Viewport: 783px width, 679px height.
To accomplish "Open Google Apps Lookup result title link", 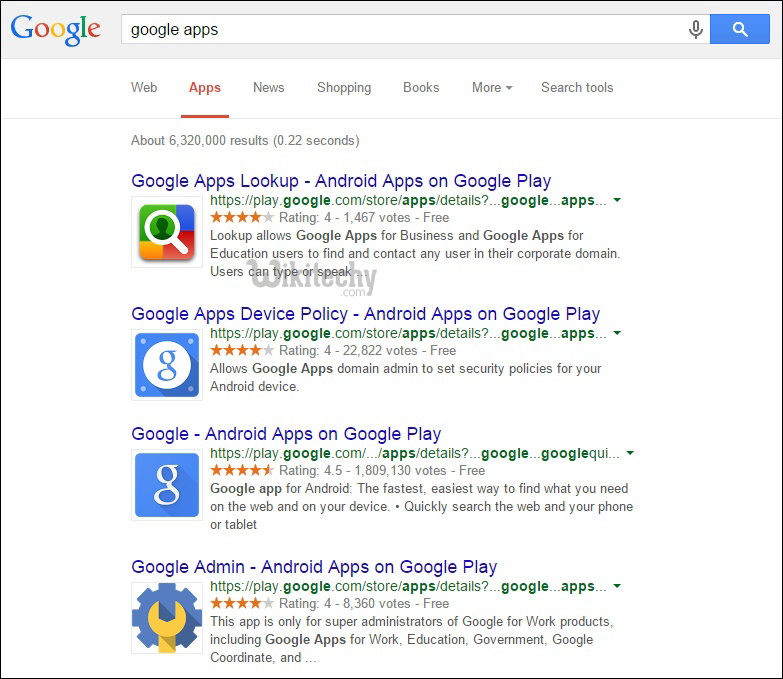I will coord(341,181).
